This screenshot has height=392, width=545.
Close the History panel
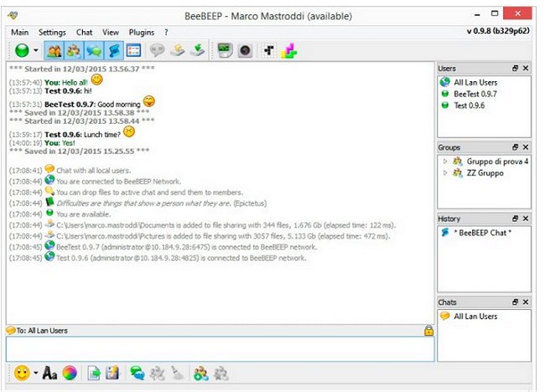526,219
